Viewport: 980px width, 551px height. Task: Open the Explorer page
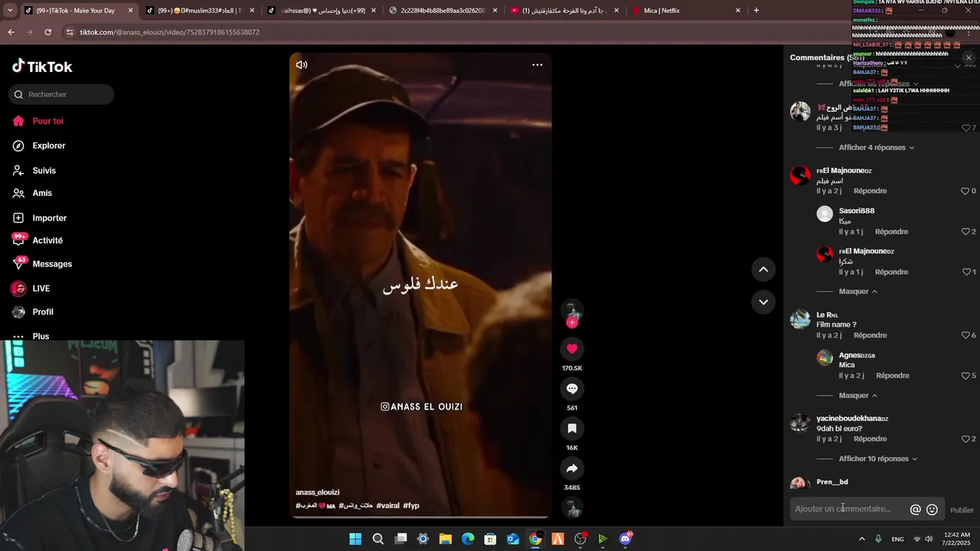tap(48, 145)
